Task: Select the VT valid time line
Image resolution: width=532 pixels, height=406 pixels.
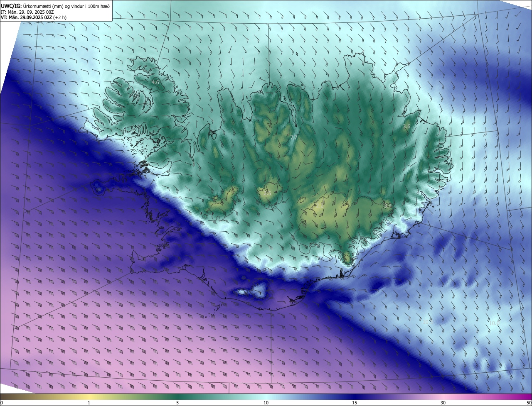Action: click(x=33, y=17)
